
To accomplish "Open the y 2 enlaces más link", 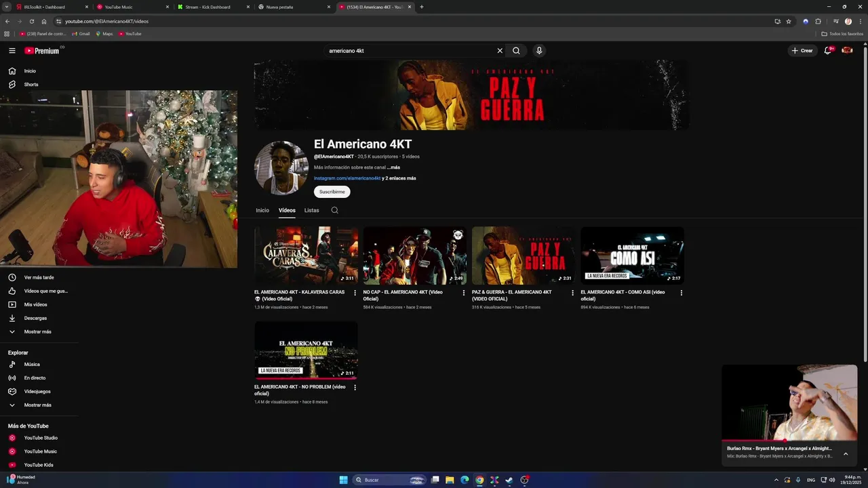I will click(x=399, y=178).
